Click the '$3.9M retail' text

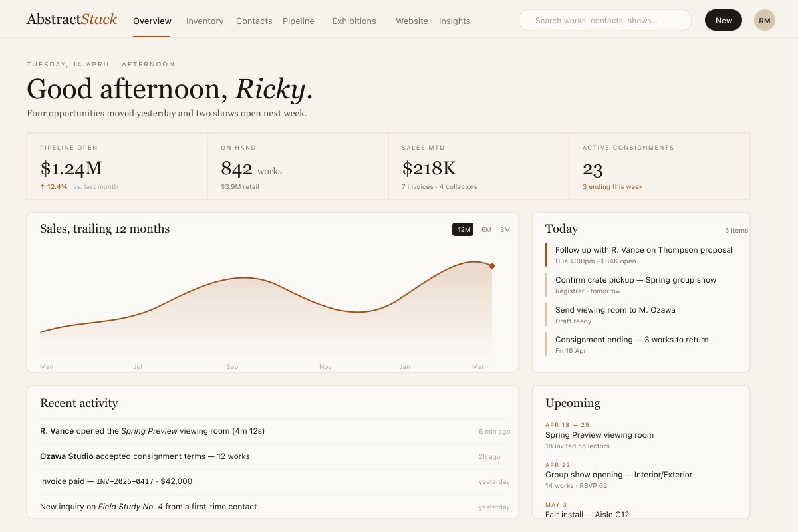click(240, 187)
